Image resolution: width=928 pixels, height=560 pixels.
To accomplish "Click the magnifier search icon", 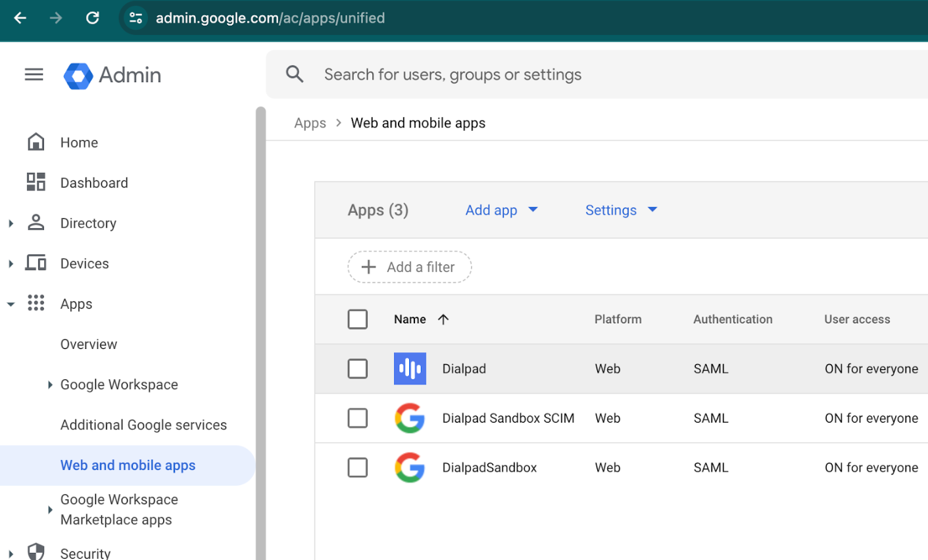I will tap(295, 74).
